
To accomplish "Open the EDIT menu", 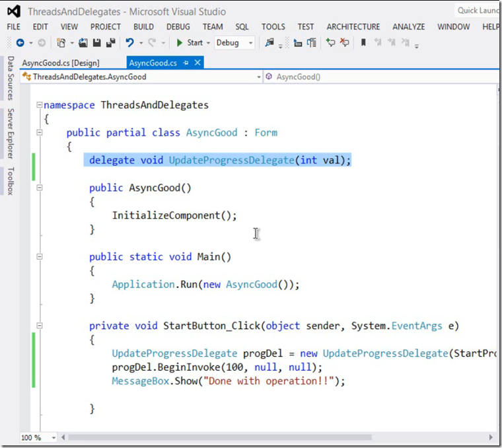I will click(40, 26).
